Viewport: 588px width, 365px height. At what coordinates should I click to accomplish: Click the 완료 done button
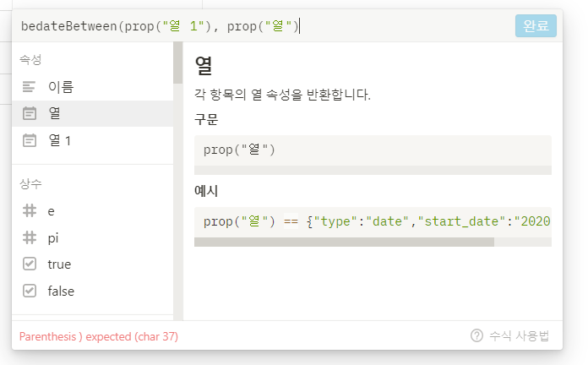[x=536, y=26]
